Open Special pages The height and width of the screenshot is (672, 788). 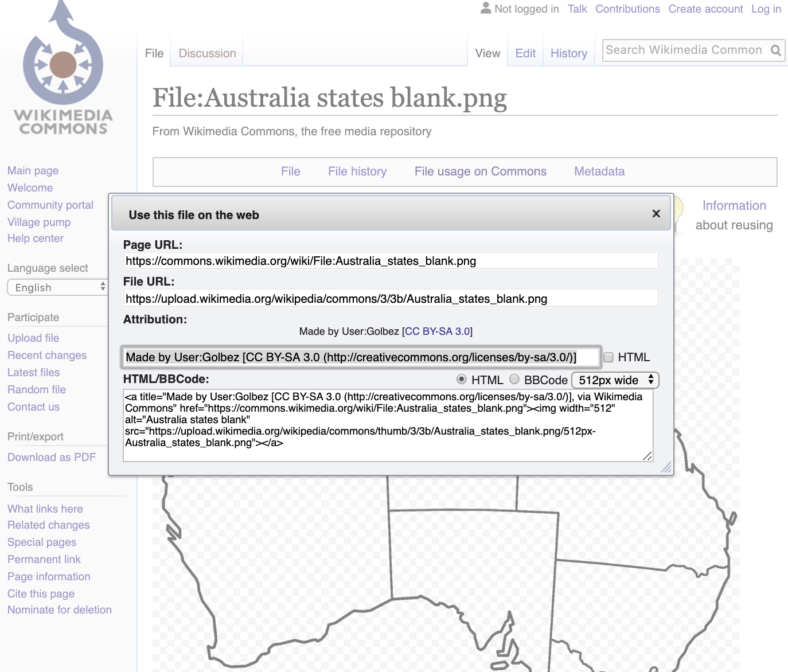pos(42,542)
